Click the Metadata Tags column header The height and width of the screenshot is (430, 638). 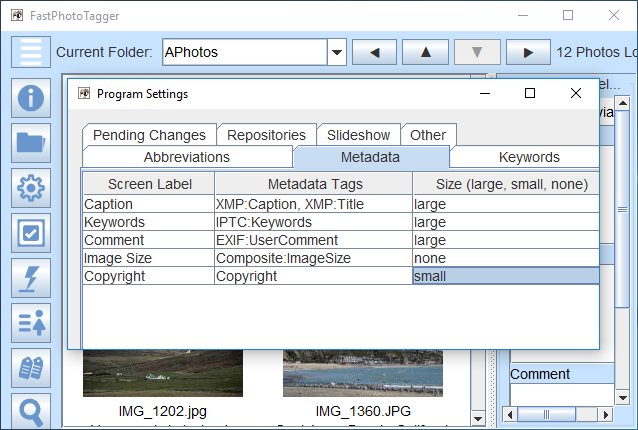(x=314, y=184)
